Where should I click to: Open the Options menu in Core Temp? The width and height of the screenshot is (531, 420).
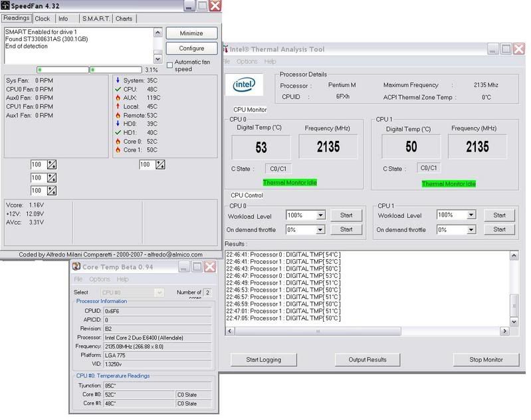pyautogui.click(x=100, y=279)
